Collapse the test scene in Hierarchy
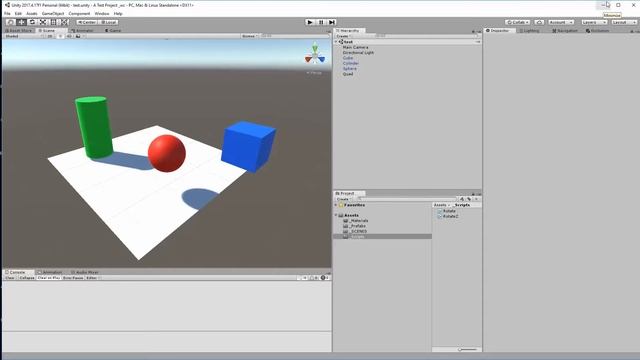 pos(336,42)
